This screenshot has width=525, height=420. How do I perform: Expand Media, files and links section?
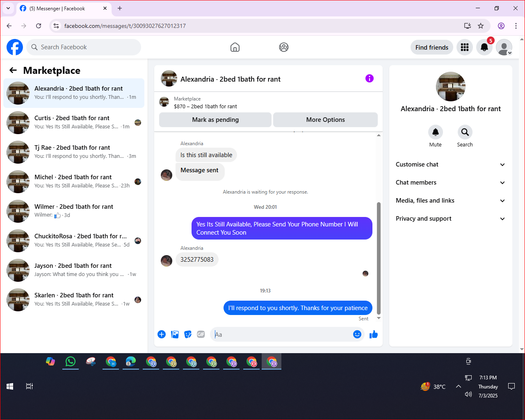[x=450, y=201]
